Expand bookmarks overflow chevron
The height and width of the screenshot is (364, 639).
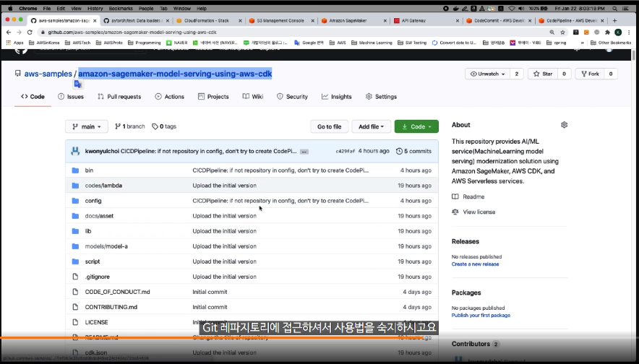coord(583,43)
